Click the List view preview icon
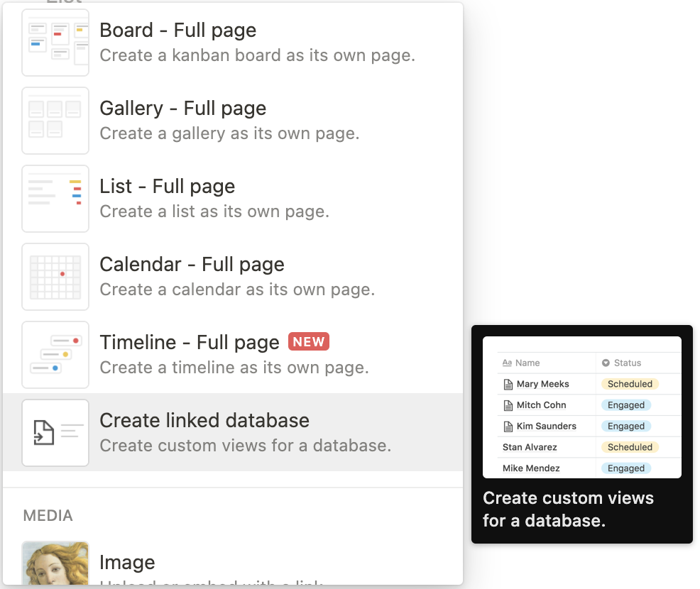 click(x=55, y=199)
